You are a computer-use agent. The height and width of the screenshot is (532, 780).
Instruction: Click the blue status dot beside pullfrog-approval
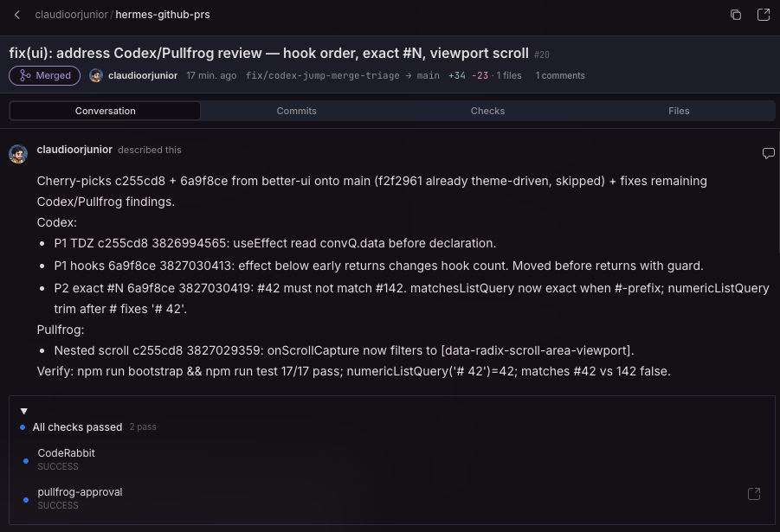pos(26,500)
